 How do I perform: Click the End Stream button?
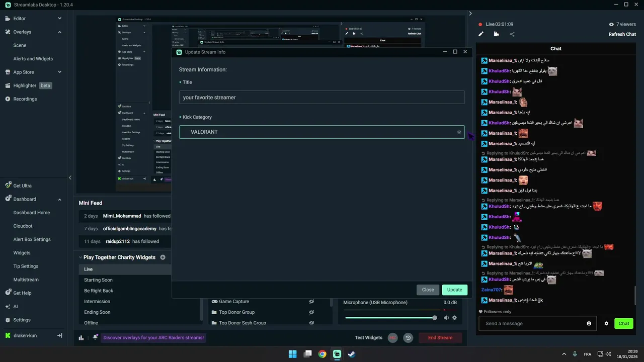tap(440, 338)
